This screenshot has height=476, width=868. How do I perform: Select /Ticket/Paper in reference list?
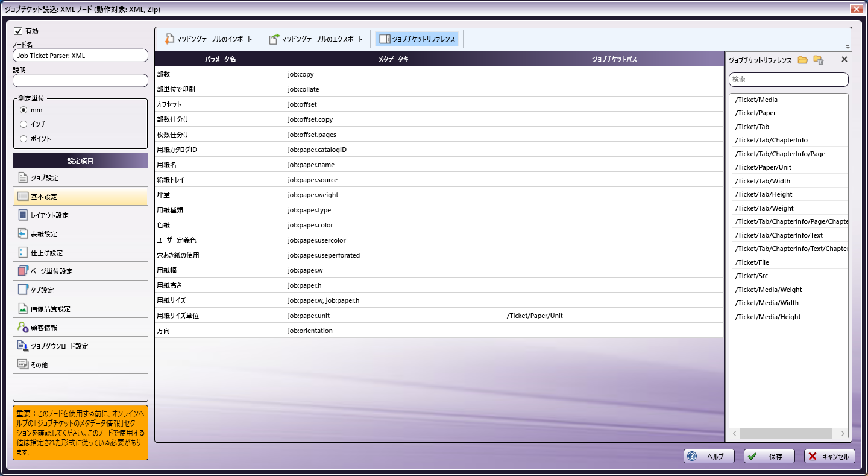790,113
